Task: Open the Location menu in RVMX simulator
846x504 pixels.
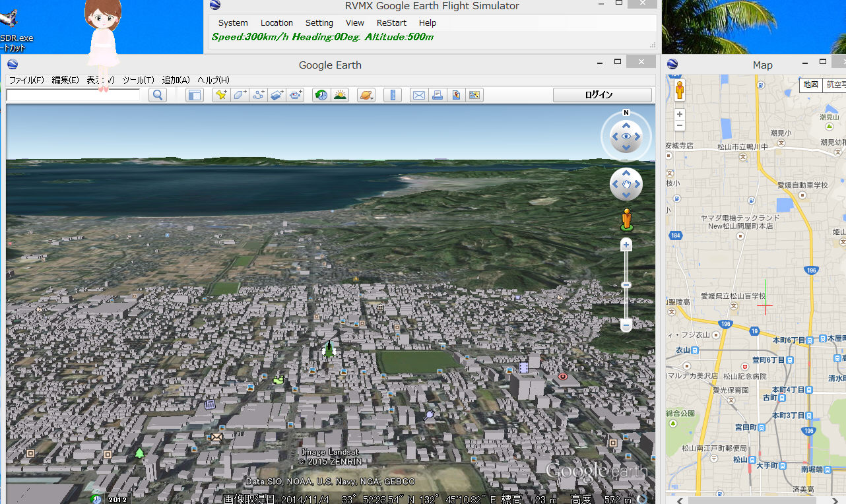Action: [x=277, y=22]
